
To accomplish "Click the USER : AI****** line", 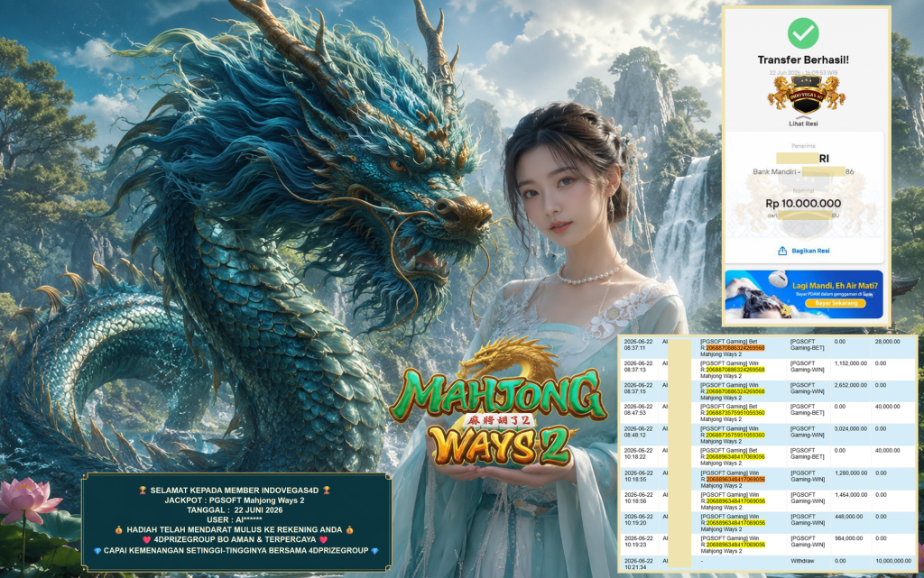I will click(x=235, y=519).
